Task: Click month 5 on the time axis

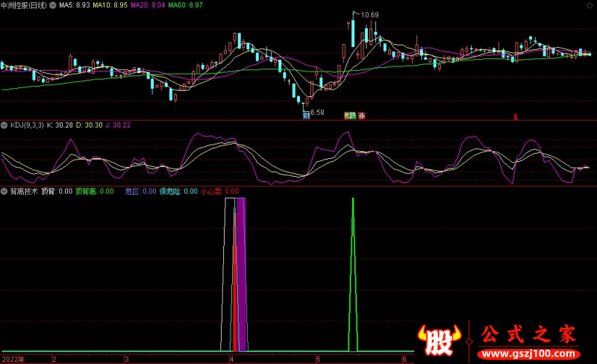Action: click(319, 359)
